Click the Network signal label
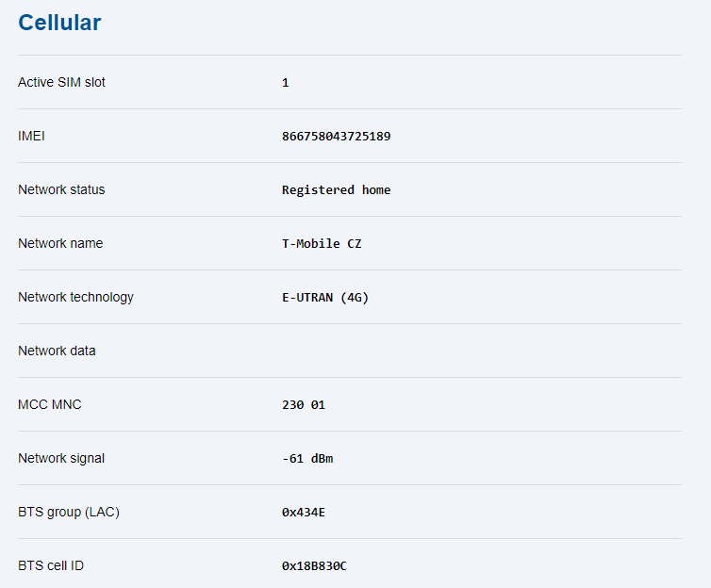Image resolution: width=711 pixels, height=588 pixels. [61, 458]
